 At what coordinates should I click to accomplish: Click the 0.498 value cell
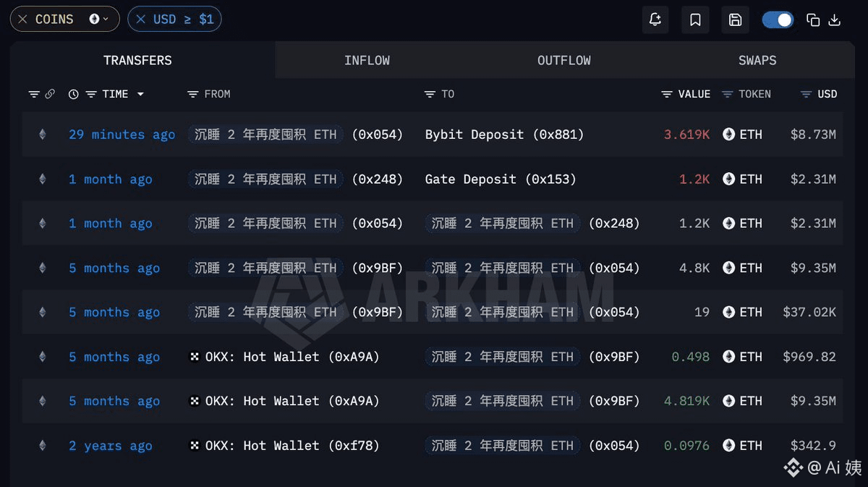(x=690, y=357)
